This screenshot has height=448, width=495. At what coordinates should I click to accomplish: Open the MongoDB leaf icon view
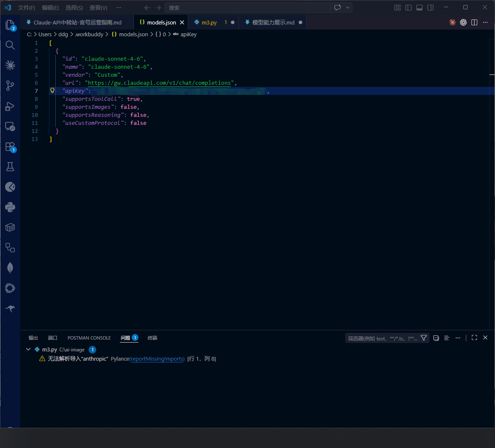10,268
